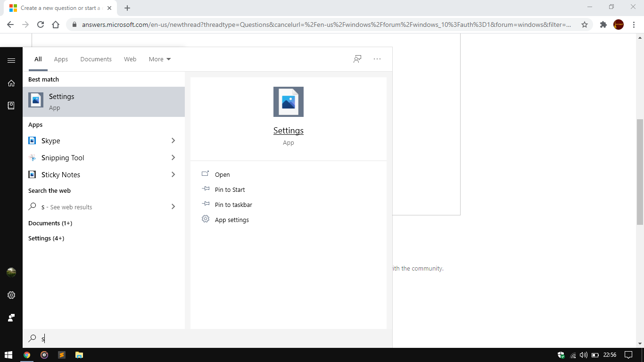Click the Skype result label
The height and width of the screenshot is (362, 644).
[x=51, y=140]
